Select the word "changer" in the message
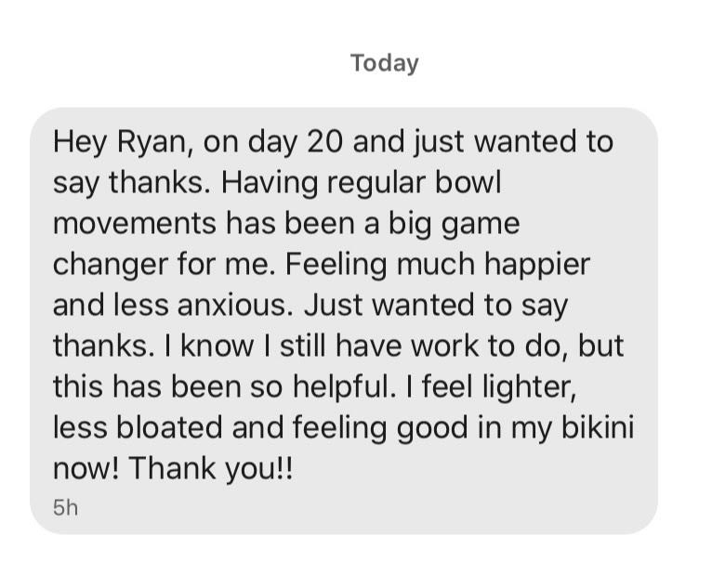 (x=111, y=265)
